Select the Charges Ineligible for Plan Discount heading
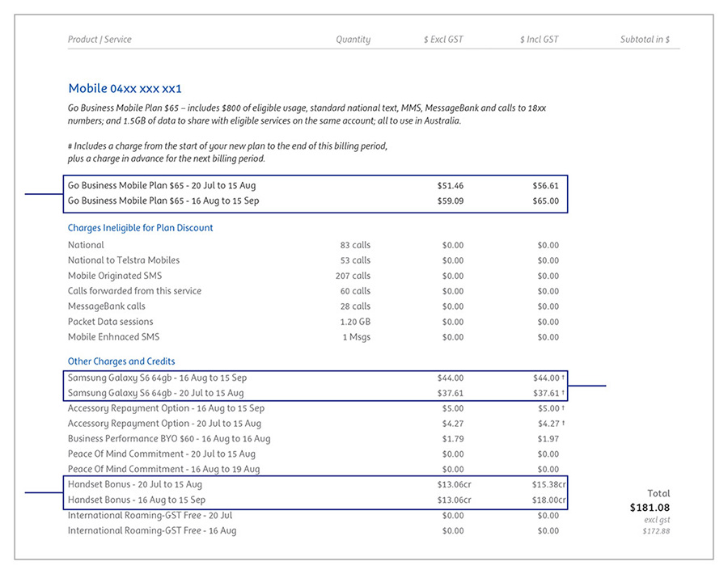728x574 pixels. tap(141, 228)
